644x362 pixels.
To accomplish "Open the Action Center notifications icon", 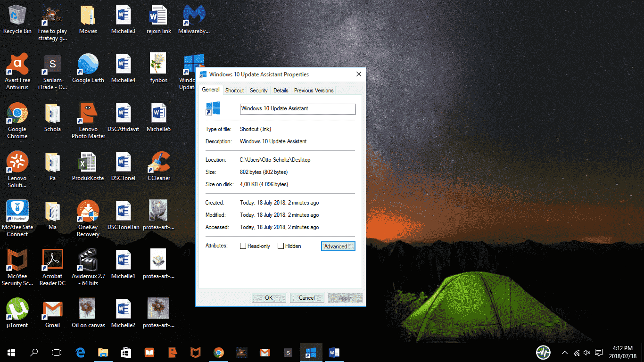I will click(x=599, y=353).
